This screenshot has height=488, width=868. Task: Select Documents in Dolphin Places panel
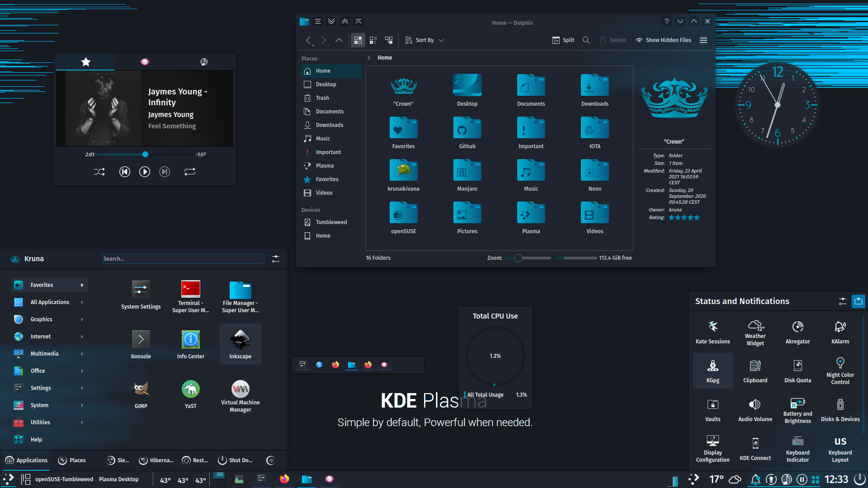330,112
